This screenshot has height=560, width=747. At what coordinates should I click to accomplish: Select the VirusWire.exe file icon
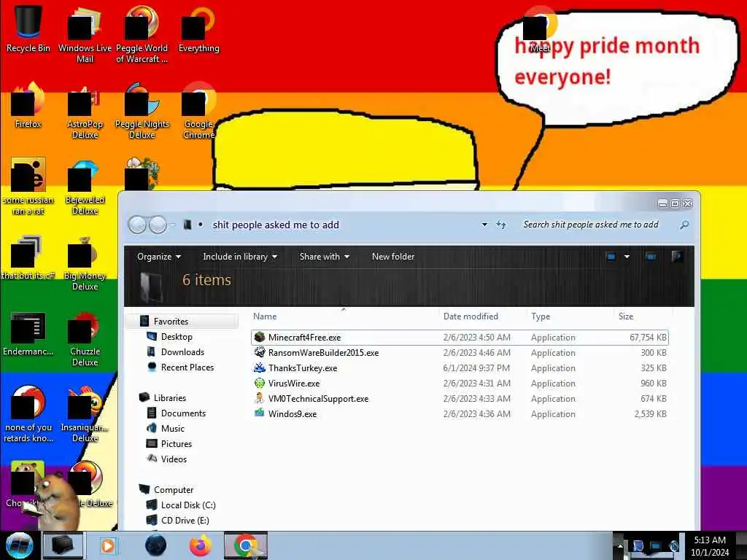259,383
